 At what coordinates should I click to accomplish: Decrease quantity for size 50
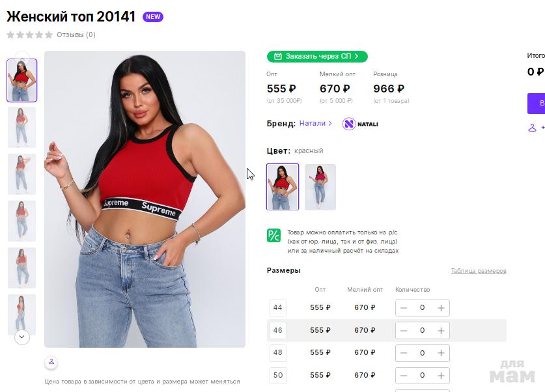pos(404,376)
